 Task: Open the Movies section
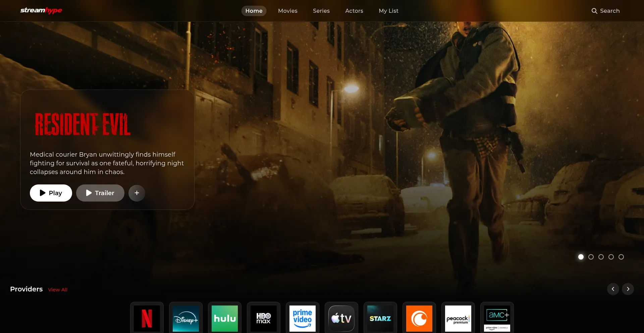(x=288, y=11)
